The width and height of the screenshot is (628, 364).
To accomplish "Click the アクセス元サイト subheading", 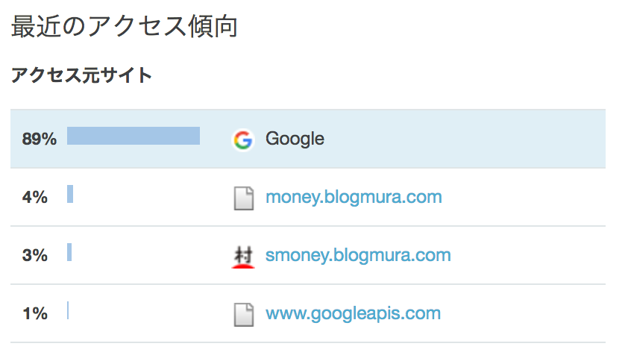I will [81, 75].
